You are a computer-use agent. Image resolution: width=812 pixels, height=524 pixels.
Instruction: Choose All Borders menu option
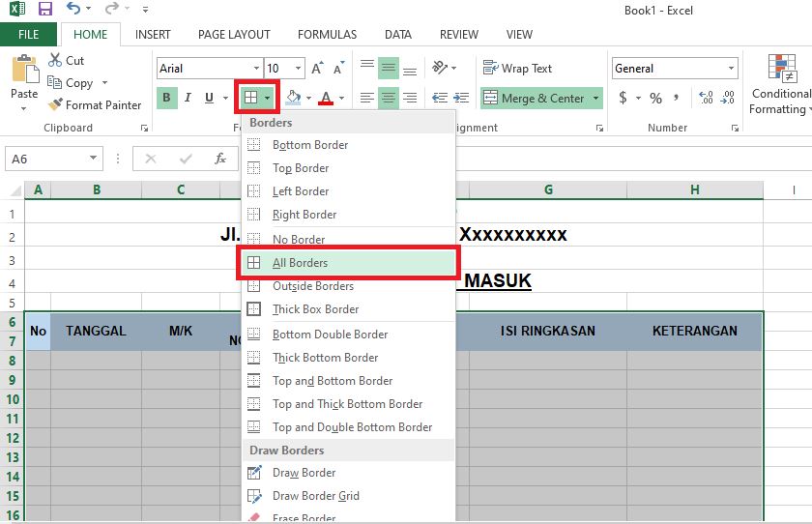[x=348, y=263]
